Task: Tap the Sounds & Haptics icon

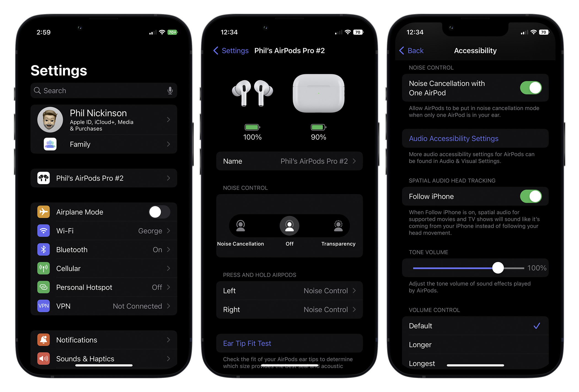Action: [43, 359]
